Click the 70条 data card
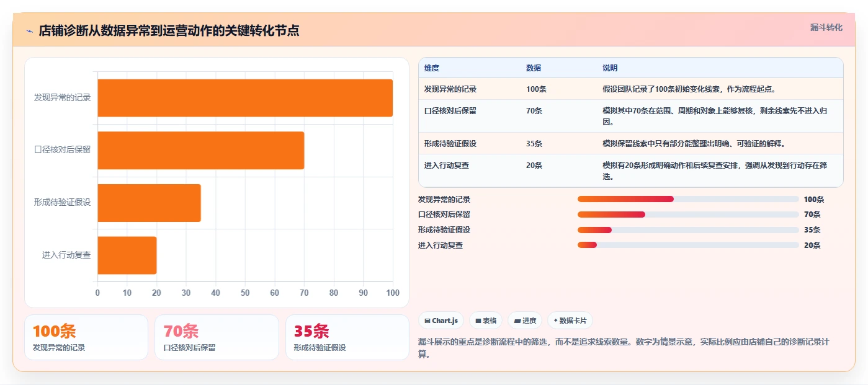Image resolution: width=868 pixels, height=385 pixels. coord(217,337)
